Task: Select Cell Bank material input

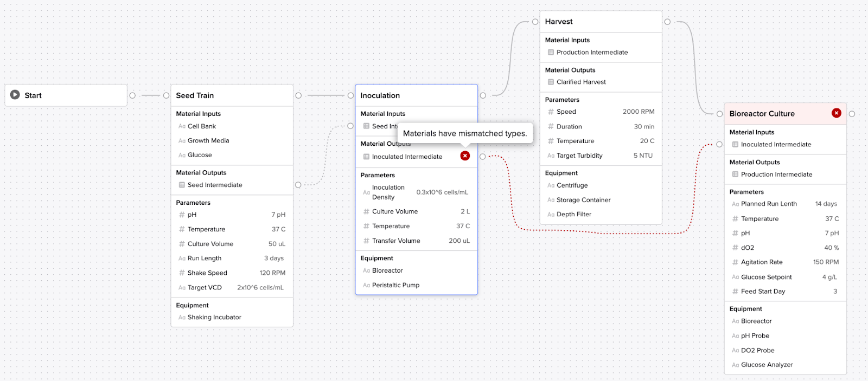Action: [201, 126]
